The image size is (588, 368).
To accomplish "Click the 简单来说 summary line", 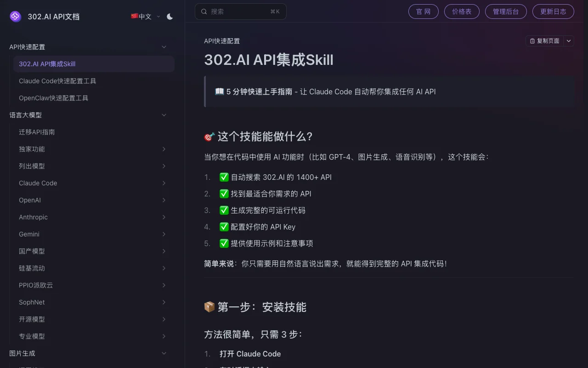I will tap(325, 264).
